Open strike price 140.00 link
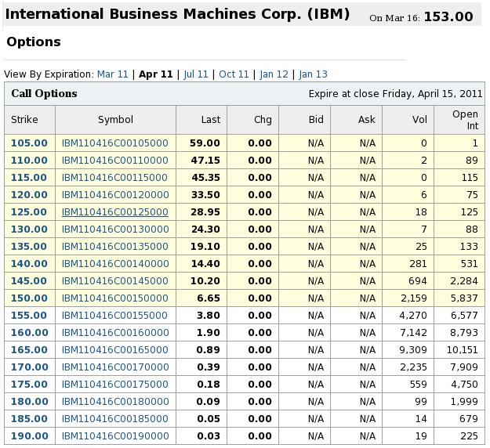The width and height of the screenshot is (490, 448). pos(29,263)
